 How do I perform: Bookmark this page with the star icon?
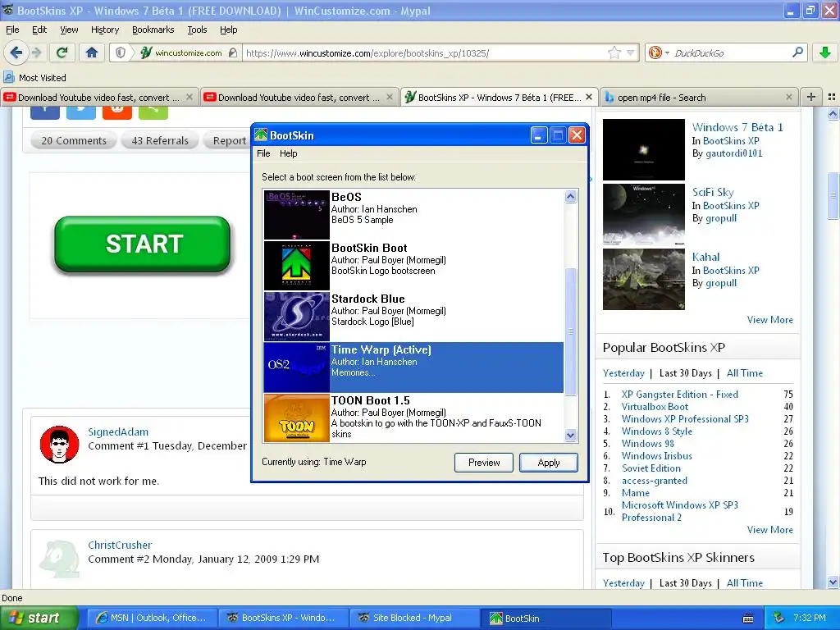(614, 52)
